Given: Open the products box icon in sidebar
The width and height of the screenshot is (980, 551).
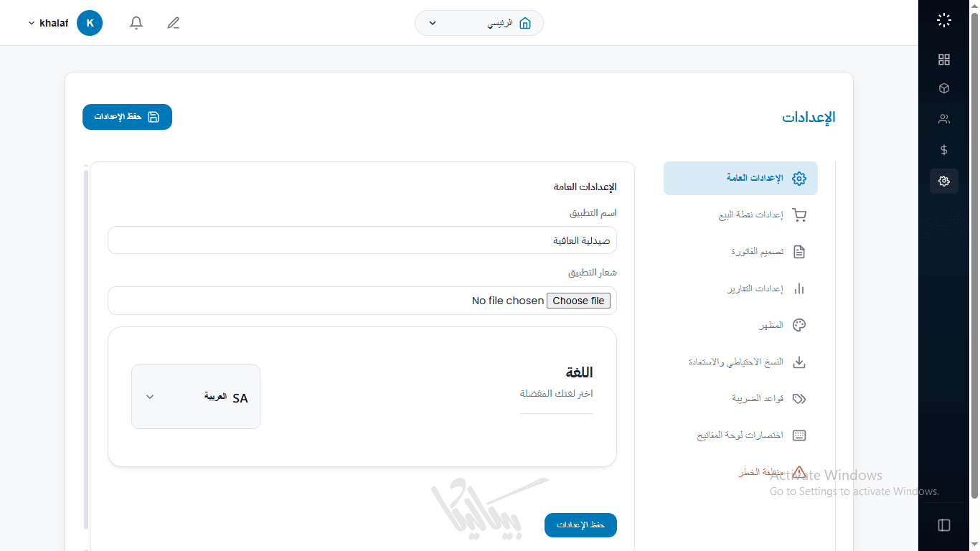Looking at the screenshot, I should pyautogui.click(x=943, y=89).
